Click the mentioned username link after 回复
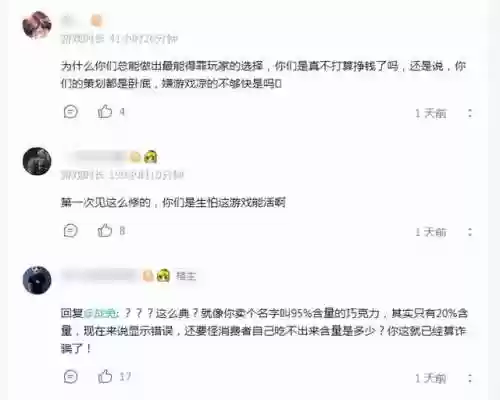The width and height of the screenshot is (500, 400). [101, 313]
